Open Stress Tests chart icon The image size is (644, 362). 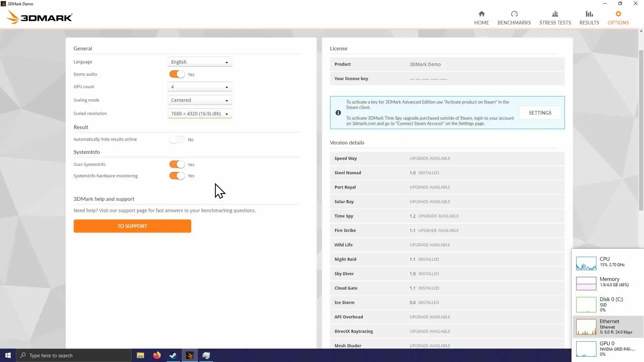tap(555, 14)
